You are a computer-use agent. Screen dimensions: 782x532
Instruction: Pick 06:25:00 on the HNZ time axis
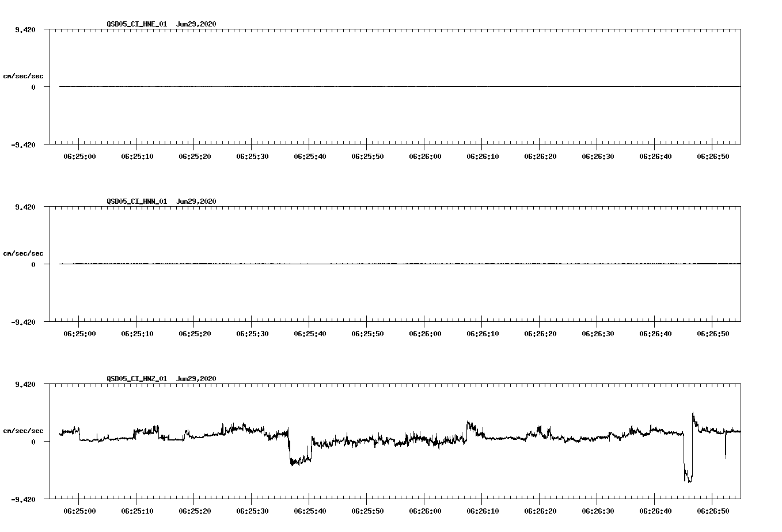79,511
